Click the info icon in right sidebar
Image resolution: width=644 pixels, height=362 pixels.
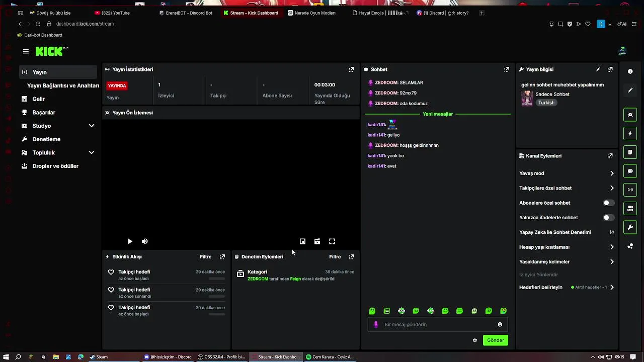[x=630, y=71]
